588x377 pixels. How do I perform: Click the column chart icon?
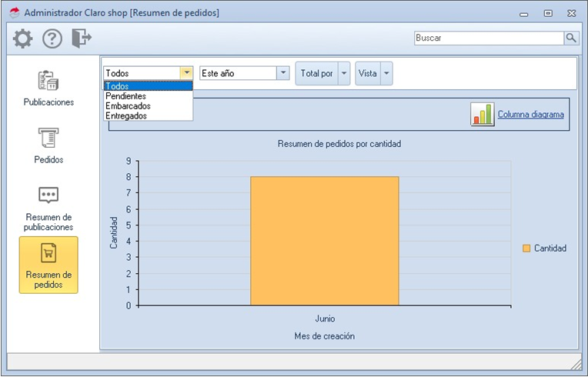click(x=483, y=115)
